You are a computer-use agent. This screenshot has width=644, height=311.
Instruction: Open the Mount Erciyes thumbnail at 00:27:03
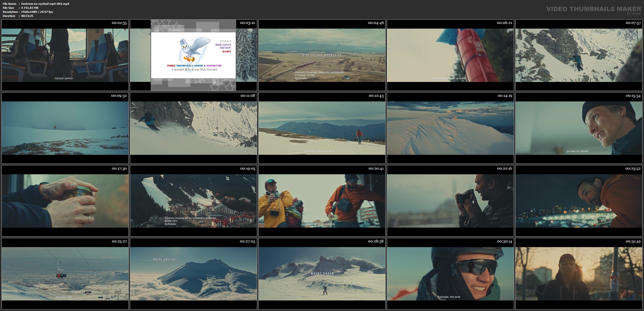click(193, 274)
